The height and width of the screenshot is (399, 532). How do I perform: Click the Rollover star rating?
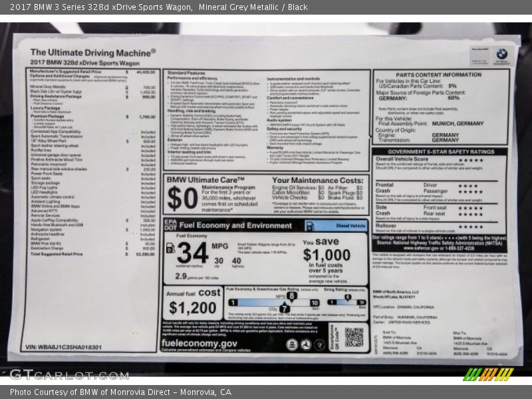point(471,227)
